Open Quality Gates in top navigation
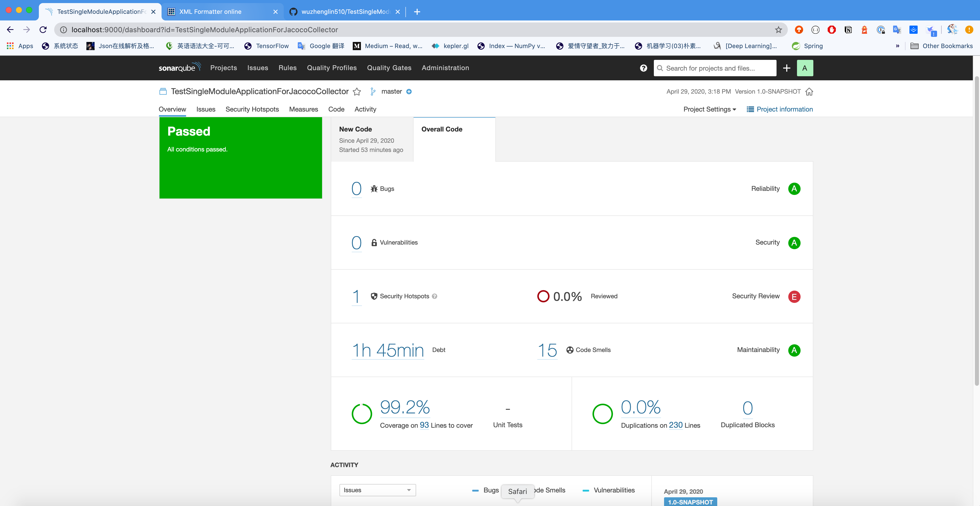 coord(389,68)
